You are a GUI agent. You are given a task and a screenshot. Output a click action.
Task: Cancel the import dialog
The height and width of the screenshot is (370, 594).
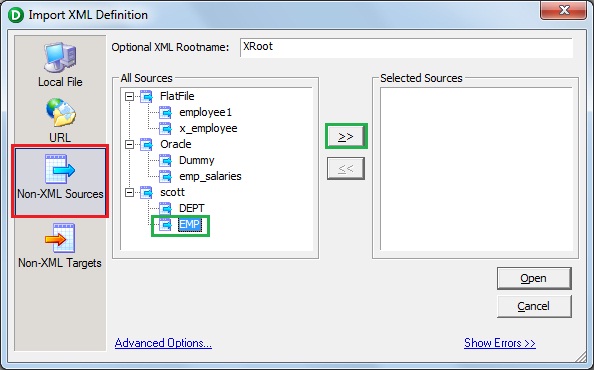tap(534, 306)
